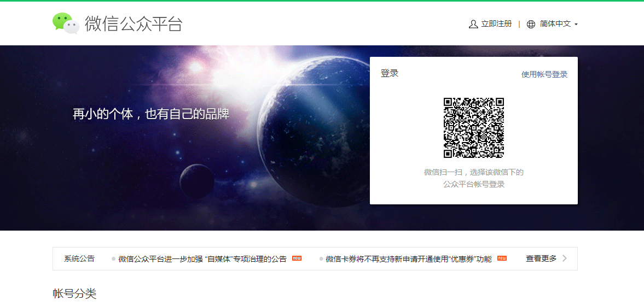Click the banner slogan 再小的个体，也有自己的品牌
Screen dimensions: 644x306
[150, 114]
